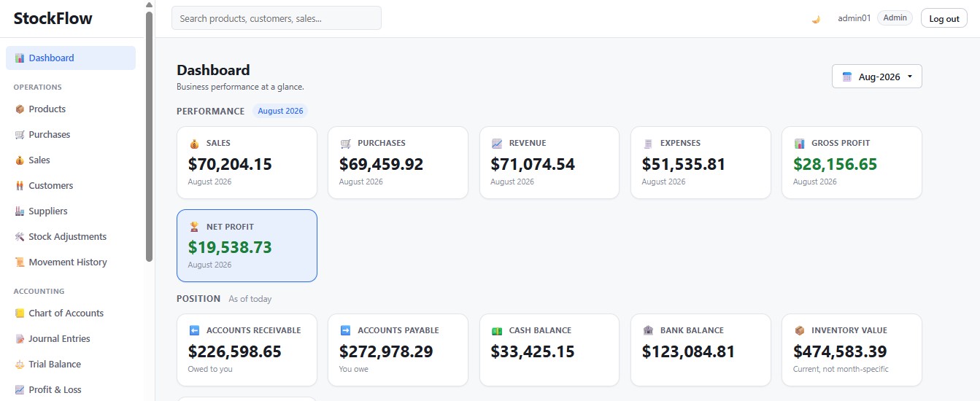
Task: Click the receipt icon on Expenses card
Action: pyautogui.click(x=647, y=144)
